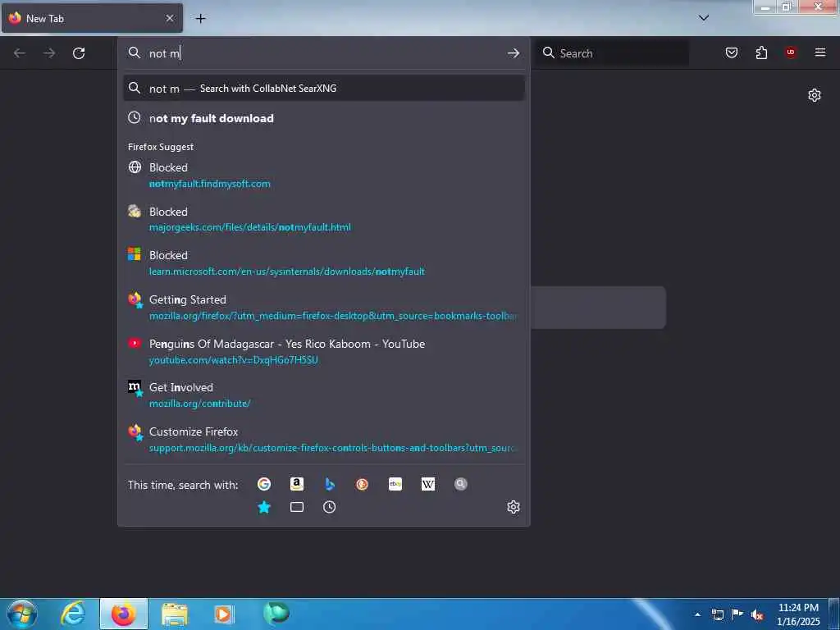Open Windows Explorer folder on the taskbar
Image resolution: width=840 pixels, height=630 pixels.
tap(175, 614)
